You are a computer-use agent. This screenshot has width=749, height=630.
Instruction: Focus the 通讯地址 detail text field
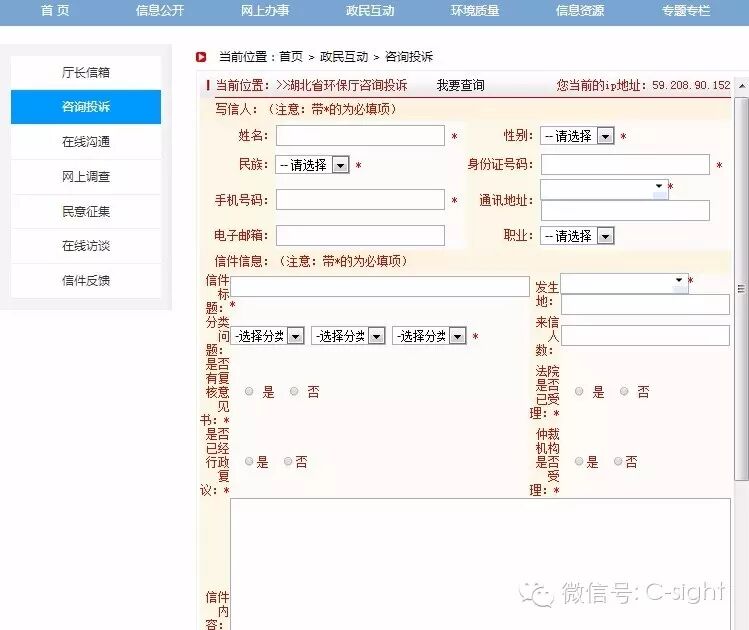pos(625,211)
